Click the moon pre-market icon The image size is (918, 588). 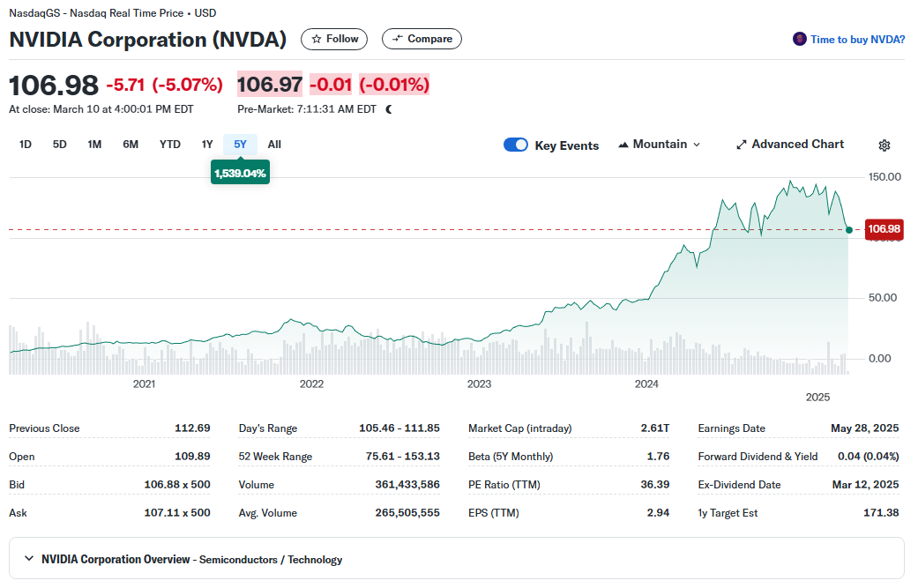389,109
